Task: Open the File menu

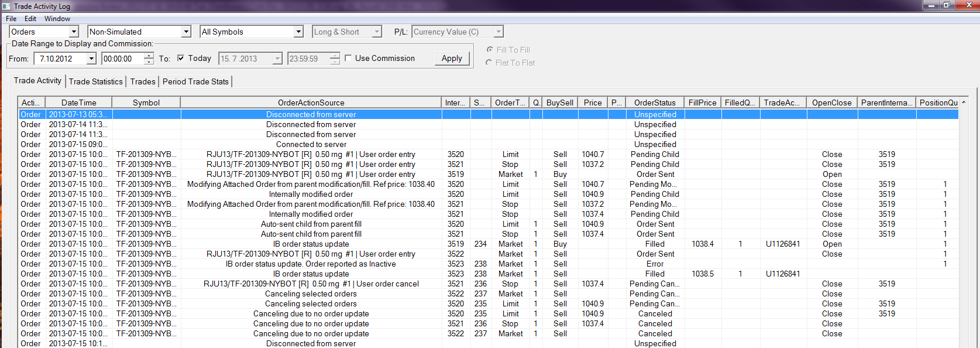Action: (x=11, y=19)
